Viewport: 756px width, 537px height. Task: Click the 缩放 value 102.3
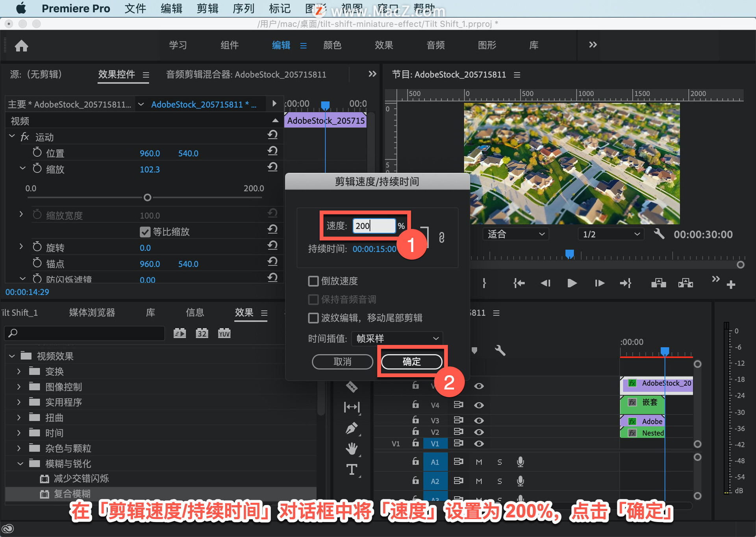point(150,169)
